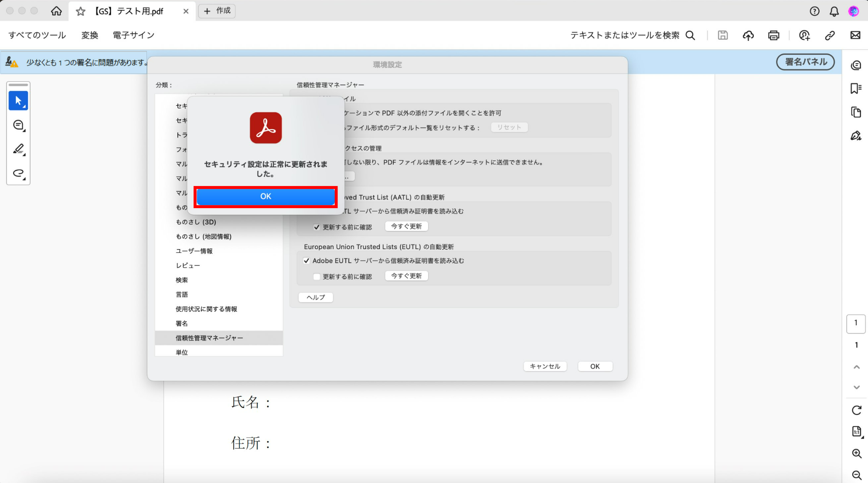Enable 更新する前に確認 under EUTL section
Image resolution: width=868 pixels, height=483 pixels.
[317, 276]
